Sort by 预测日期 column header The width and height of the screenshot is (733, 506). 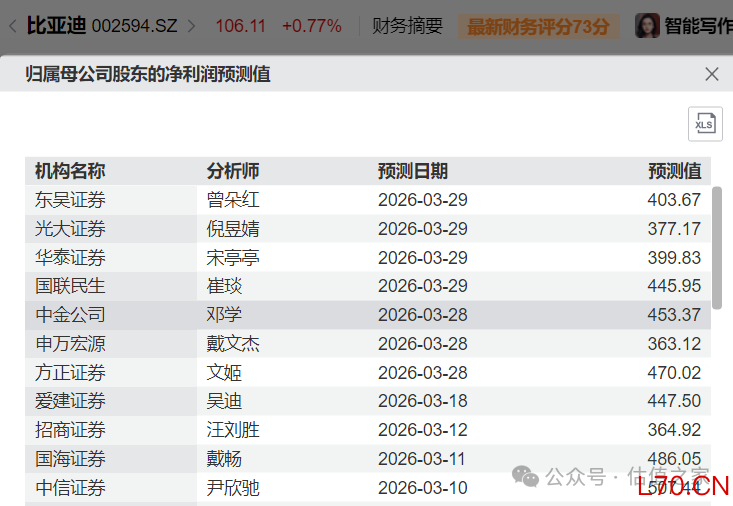pyautogui.click(x=412, y=171)
